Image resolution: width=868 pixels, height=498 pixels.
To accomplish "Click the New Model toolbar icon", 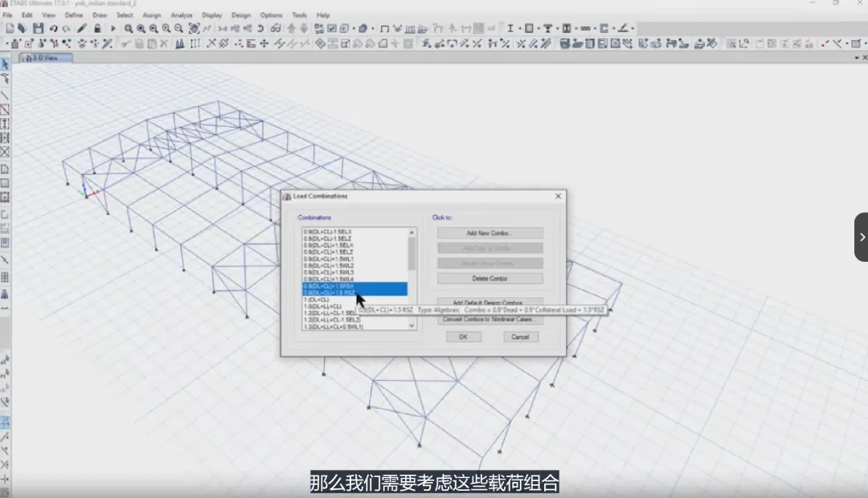I will pos(10,28).
